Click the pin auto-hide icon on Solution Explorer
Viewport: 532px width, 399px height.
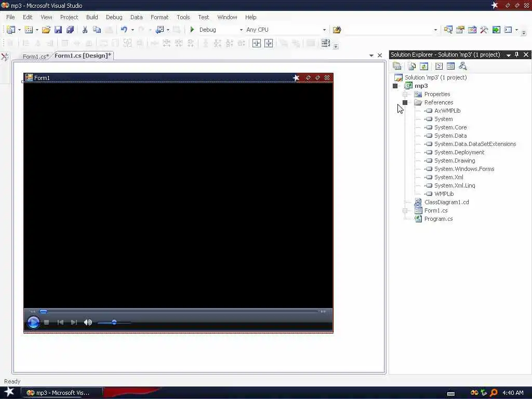coord(517,55)
